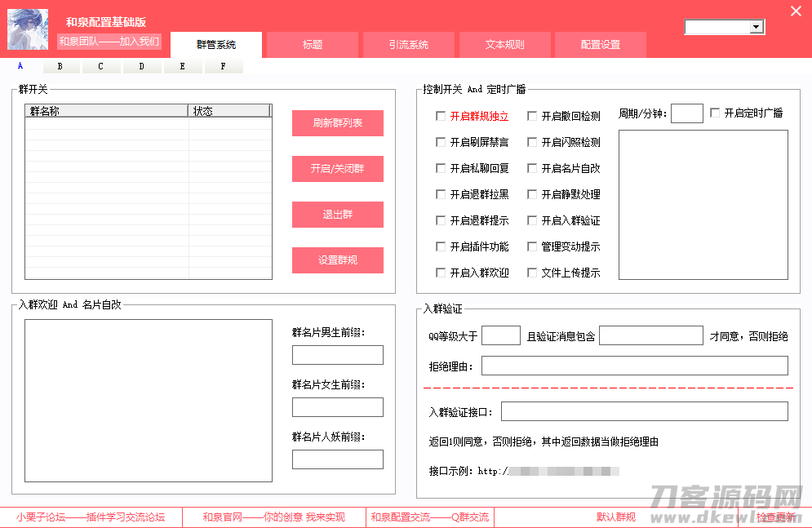The width and height of the screenshot is (812, 528).
Task: Toggle the 开启撤回检测 checkbox
Action: tap(532, 116)
